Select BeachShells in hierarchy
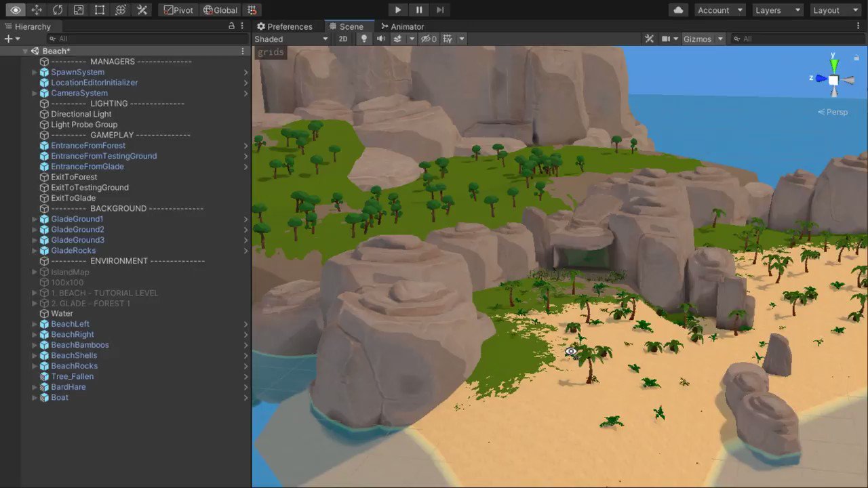The width and height of the screenshot is (868, 488). pos(74,355)
